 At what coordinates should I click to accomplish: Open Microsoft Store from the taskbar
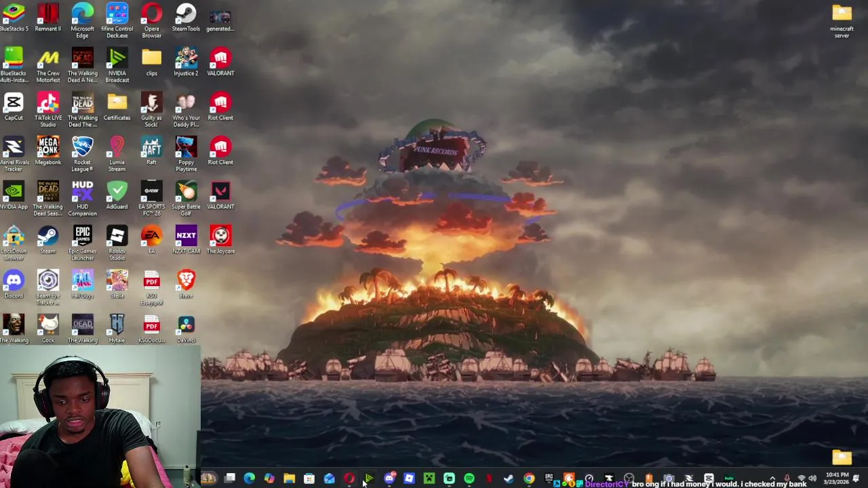coord(309,479)
